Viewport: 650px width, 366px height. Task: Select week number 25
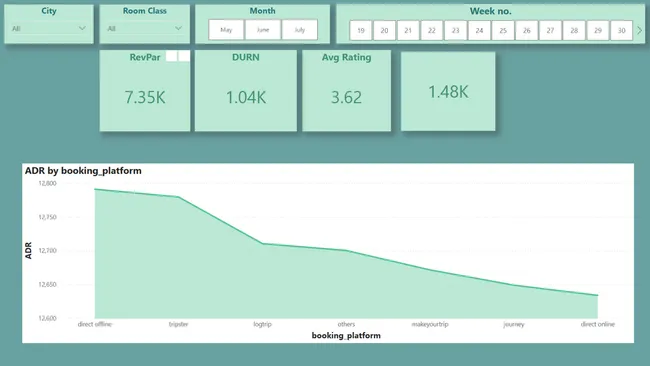click(503, 30)
